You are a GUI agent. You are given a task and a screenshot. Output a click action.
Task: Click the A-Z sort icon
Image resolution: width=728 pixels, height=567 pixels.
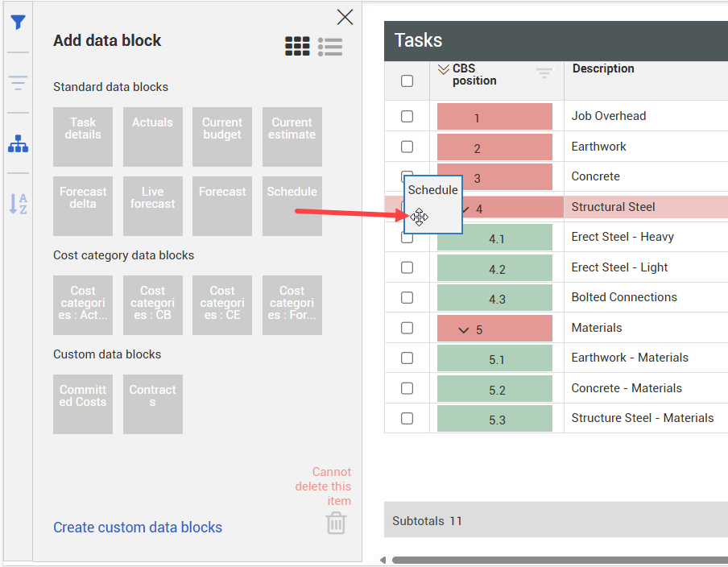click(18, 204)
